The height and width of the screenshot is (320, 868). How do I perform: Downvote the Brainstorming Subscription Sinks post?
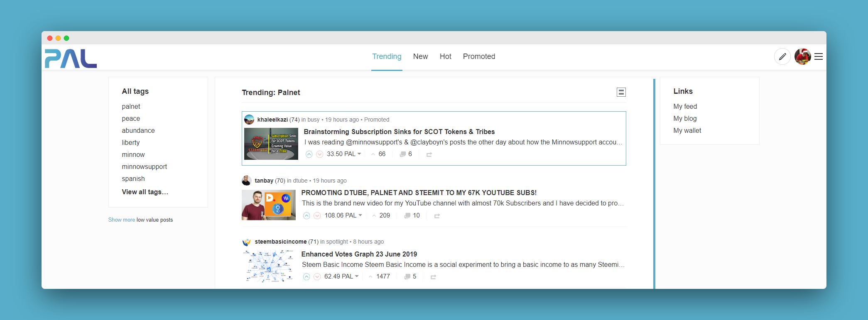(x=320, y=154)
